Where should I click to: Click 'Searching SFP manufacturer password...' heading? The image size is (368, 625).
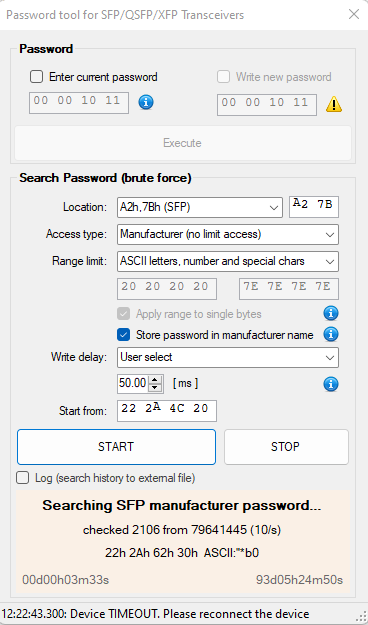tap(182, 505)
